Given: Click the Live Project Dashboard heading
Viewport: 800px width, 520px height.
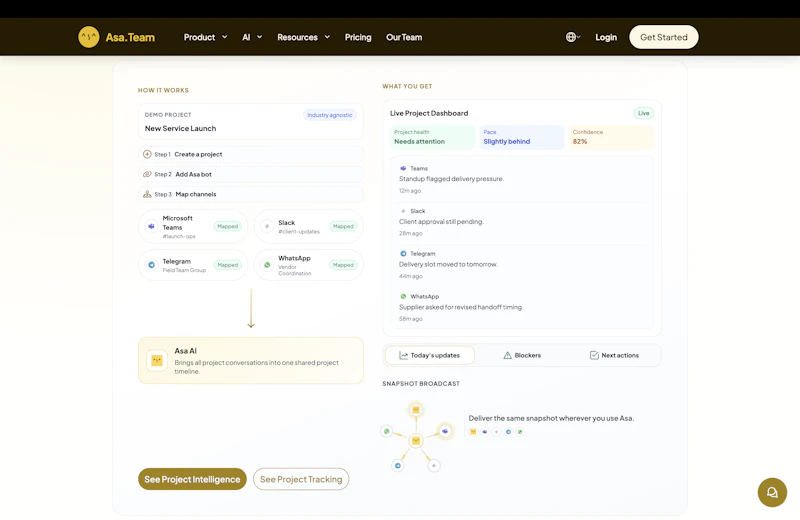Looking at the screenshot, I should pos(429,113).
